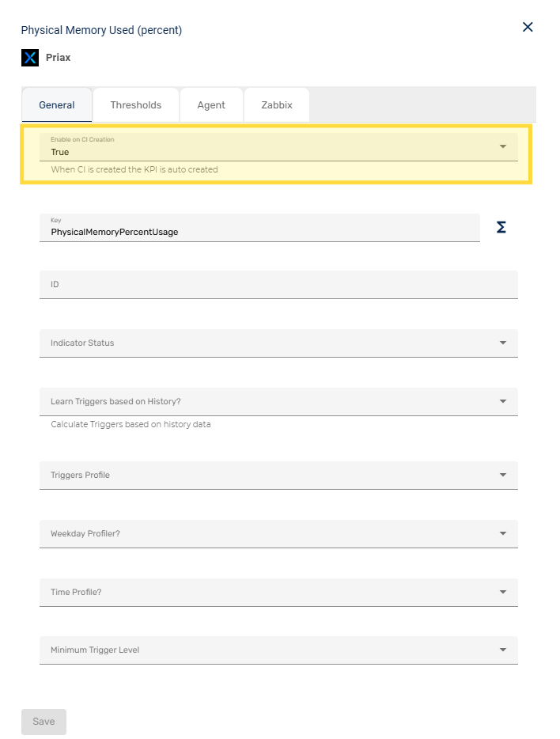
Task: Open the Thresholds tab
Action: point(136,105)
